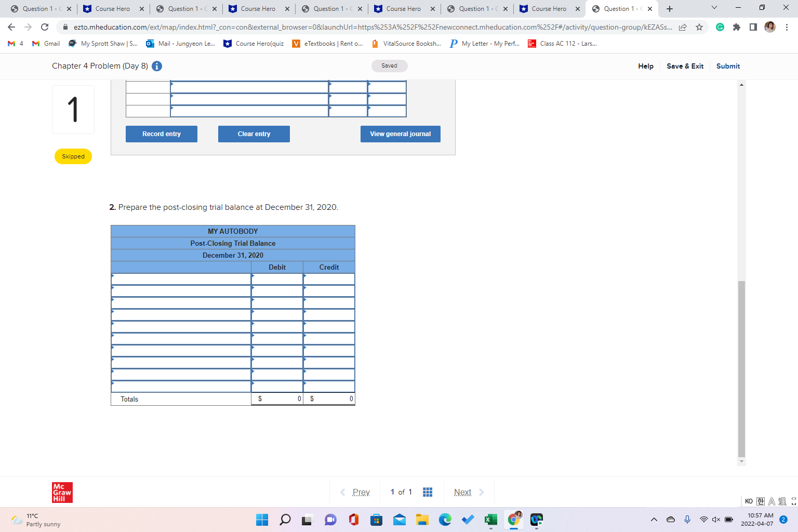
Task: Share this page from the address bar
Action: pos(683,27)
